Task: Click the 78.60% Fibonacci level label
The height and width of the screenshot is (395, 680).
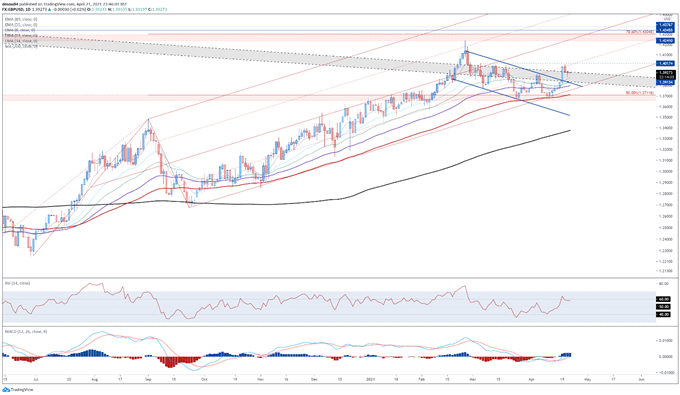Action: click(x=640, y=32)
